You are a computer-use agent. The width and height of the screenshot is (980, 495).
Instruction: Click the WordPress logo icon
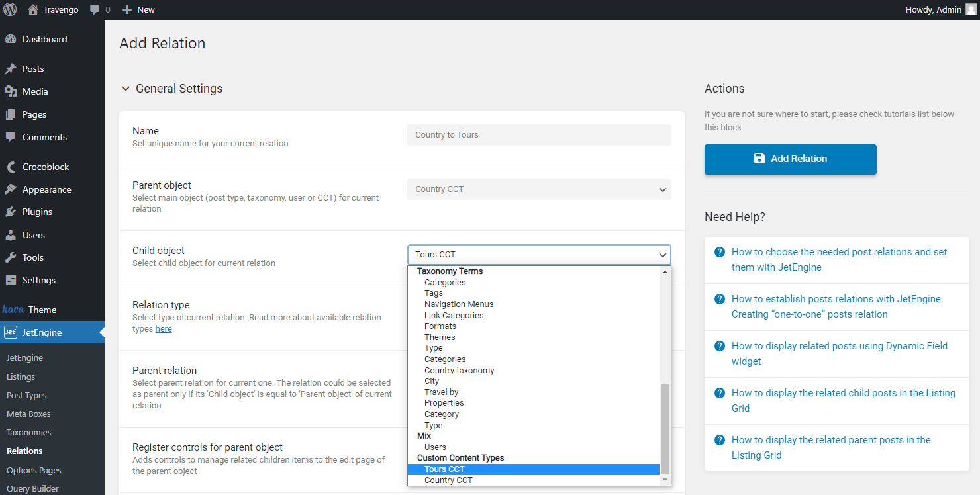coord(10,9)
